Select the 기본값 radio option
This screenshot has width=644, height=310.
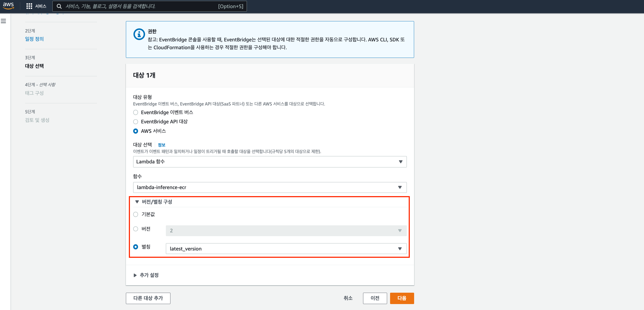(x=136, y=215)
